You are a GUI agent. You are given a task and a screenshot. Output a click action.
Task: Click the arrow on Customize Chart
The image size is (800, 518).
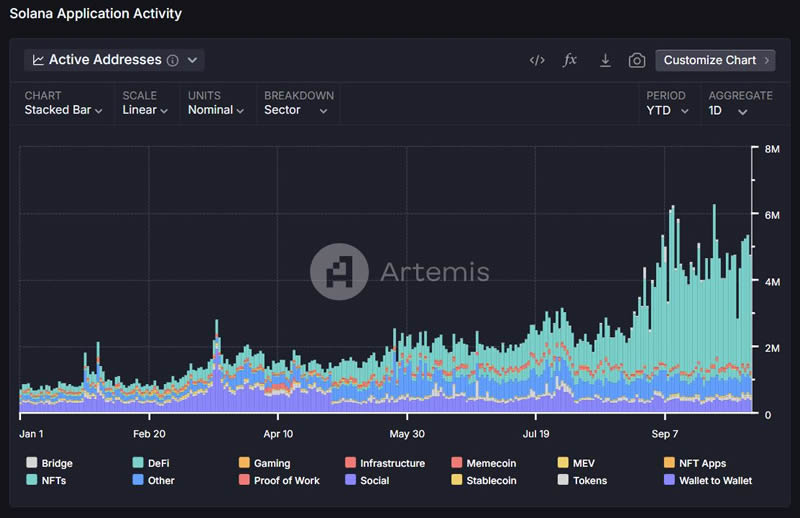pos(767,60)
